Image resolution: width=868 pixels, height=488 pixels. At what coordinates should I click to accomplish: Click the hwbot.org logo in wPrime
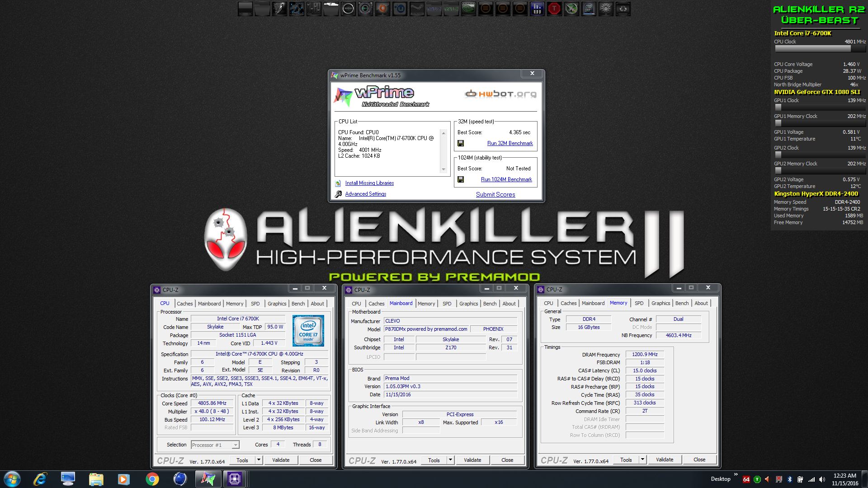[501, 94]
